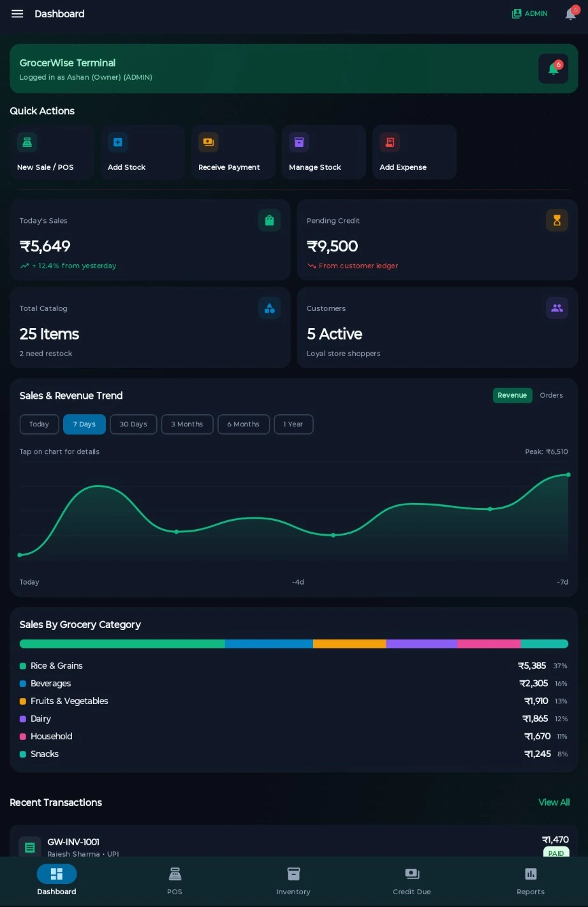Click the Credit Due cash icon in bottom bar
Image resolution: width=588 pixels, height=907 pixels.
412,874
